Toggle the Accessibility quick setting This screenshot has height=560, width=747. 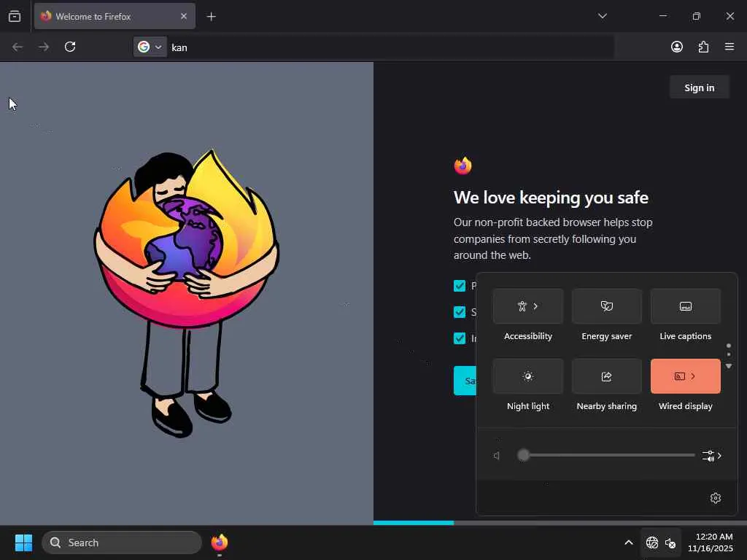(528, 306)
